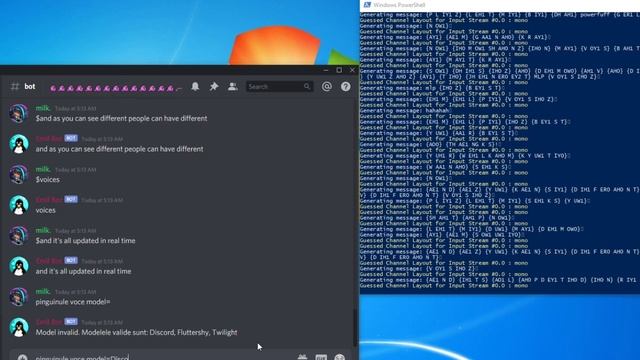Click the message 'pinguinule voce model='
Viewport: 640px width, 360px height.
(73, 302)
